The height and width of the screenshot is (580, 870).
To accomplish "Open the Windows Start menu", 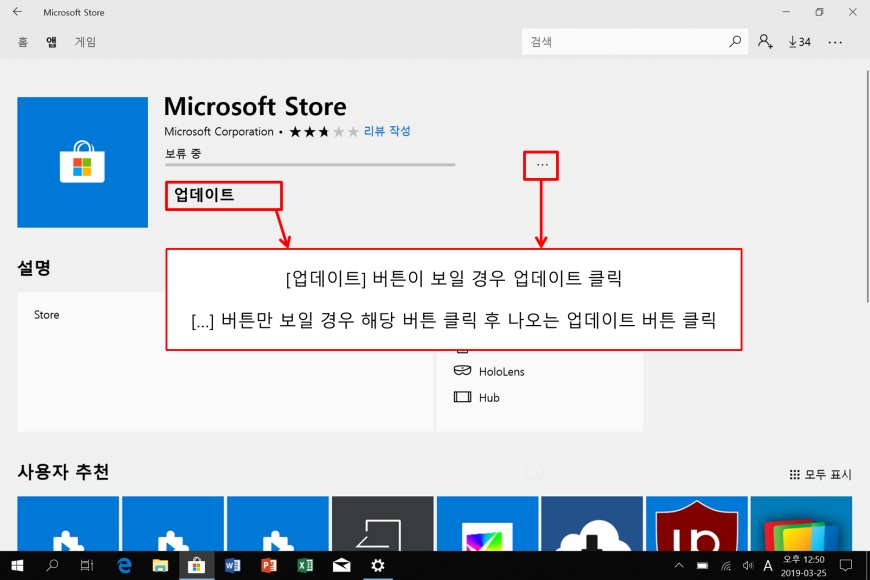I will click(17, 566).
